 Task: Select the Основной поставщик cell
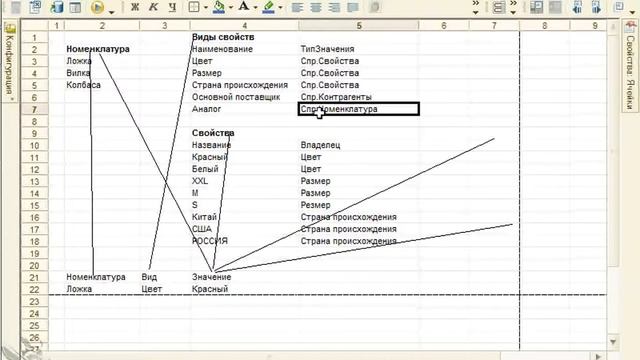[x=236, y=97]
